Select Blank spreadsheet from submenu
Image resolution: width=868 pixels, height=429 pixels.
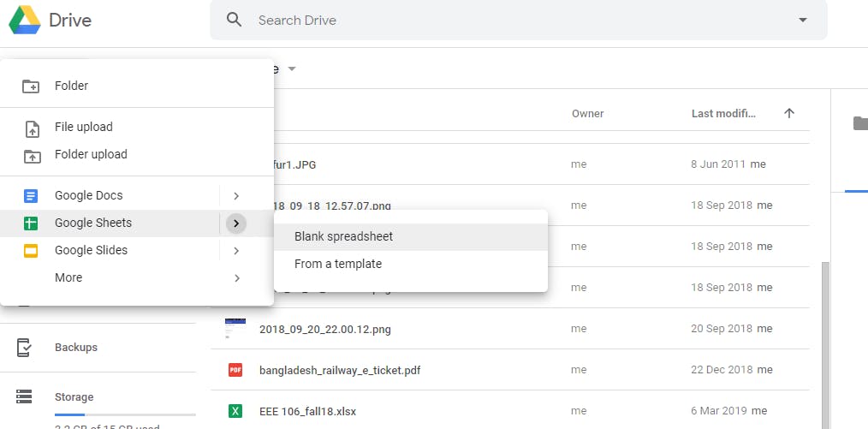coord(343,236)
